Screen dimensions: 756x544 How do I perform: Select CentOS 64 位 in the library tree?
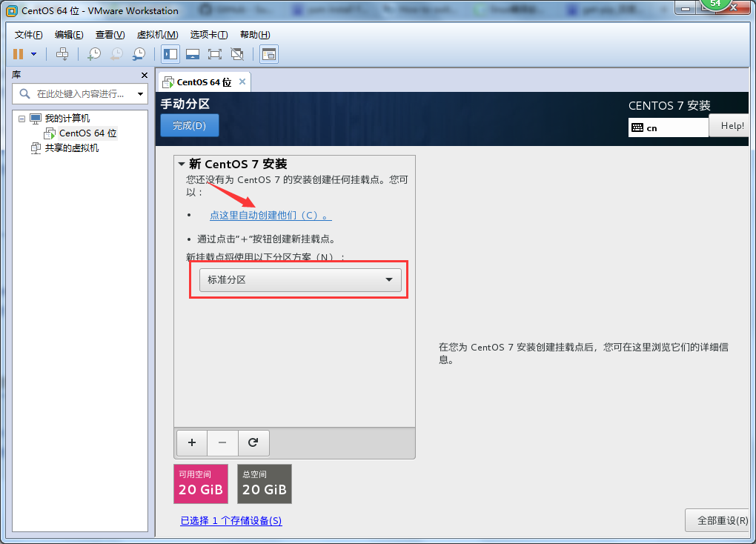tap(87, 133)
